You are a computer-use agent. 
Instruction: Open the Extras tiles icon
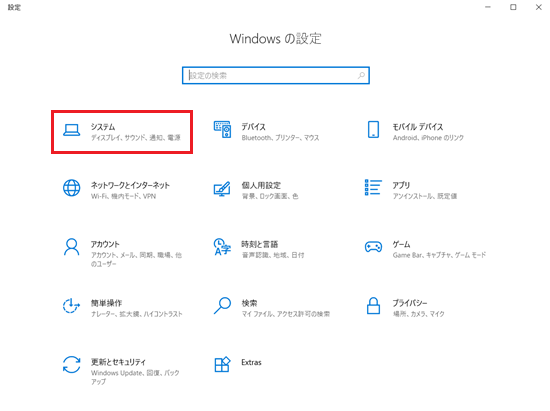pyautogui.click(x=222, y=364)
